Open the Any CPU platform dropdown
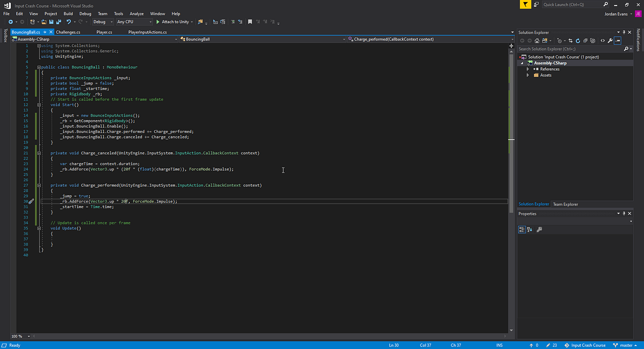 click(135, 22)
